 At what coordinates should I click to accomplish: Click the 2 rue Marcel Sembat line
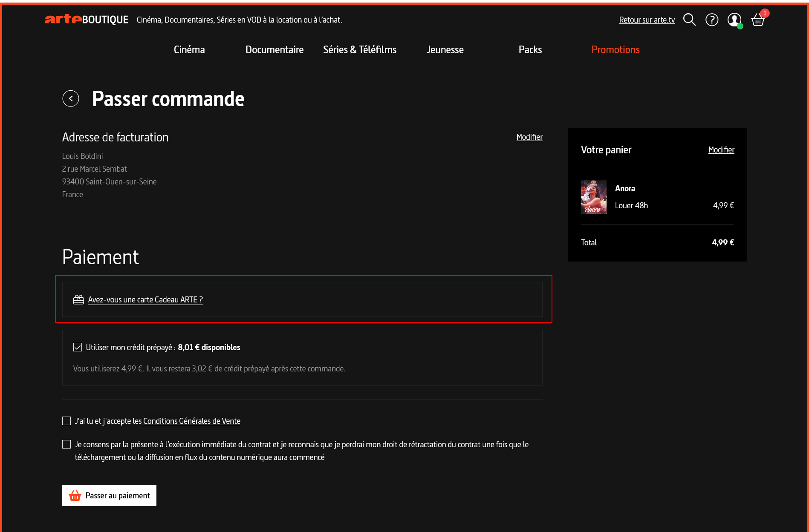click(x=95, y=169)
